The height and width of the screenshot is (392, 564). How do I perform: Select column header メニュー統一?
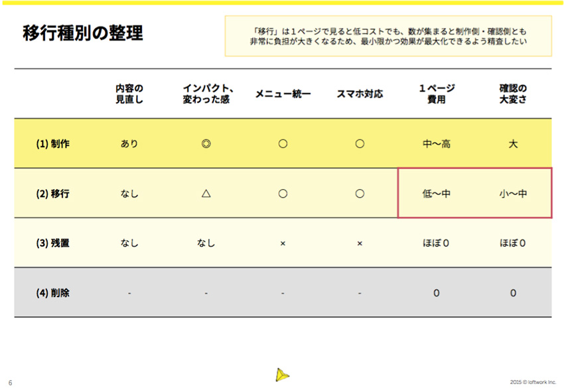(283, 94)
